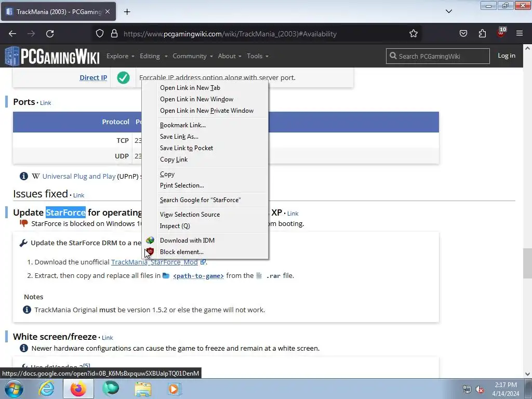Open the tracking protection shield icon
This screenshot has height=399, width=532.
99,34
